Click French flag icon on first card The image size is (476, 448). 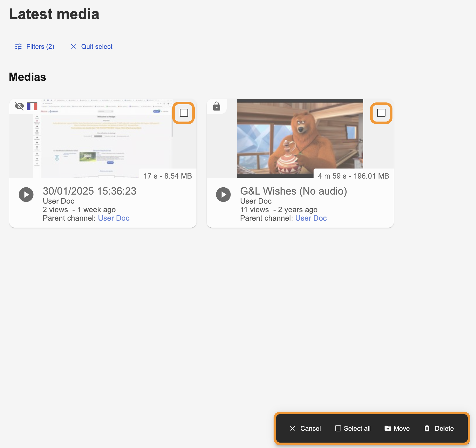(32, 106)
